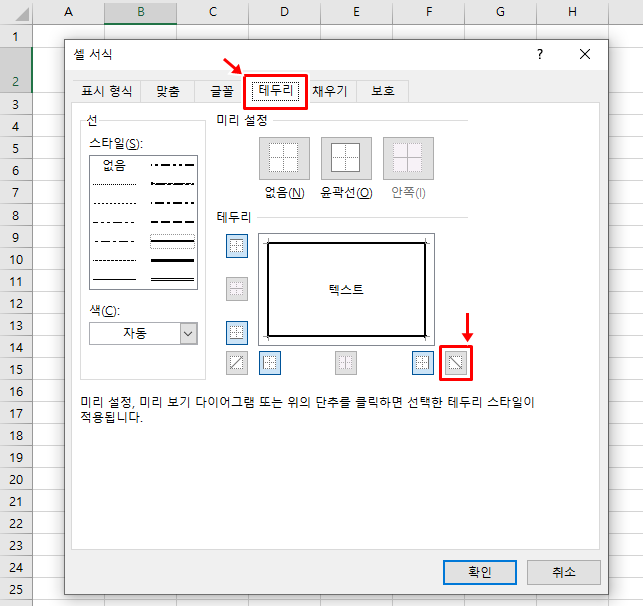Select the thin solid line style

[114, 279]
